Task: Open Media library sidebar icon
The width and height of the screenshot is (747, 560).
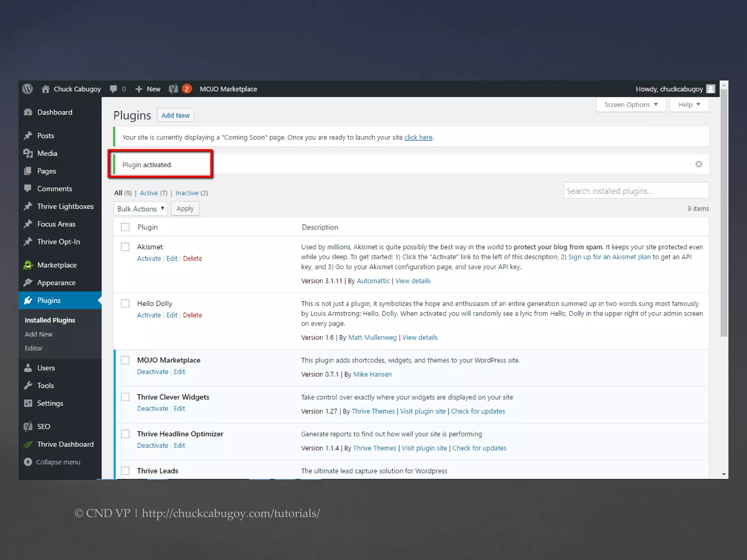Action: pos(28,153)
